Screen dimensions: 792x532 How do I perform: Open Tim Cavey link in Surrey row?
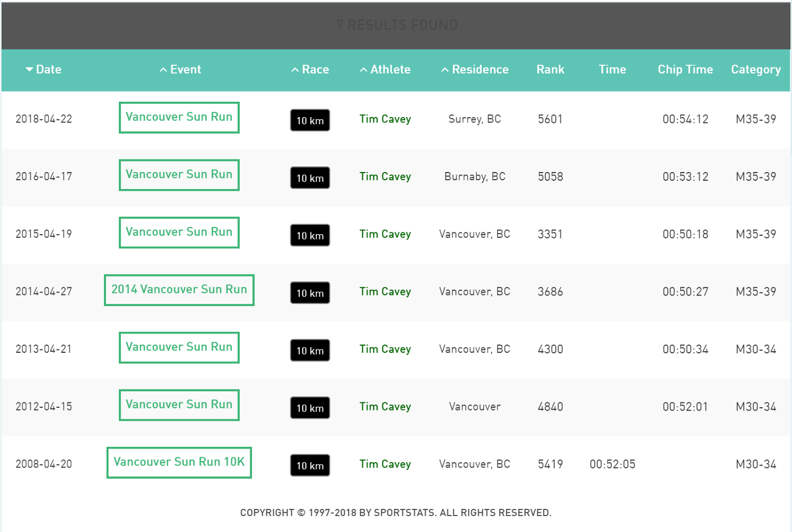[x=385, y=119]
